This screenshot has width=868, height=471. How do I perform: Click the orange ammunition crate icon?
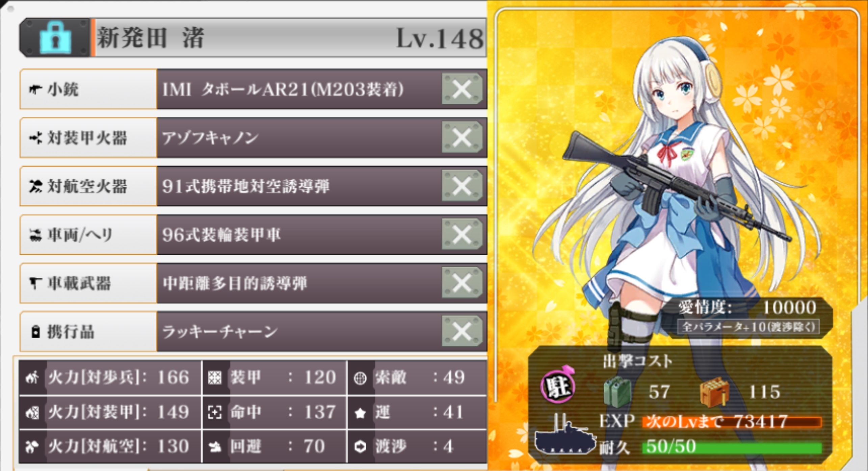point(714,392)
